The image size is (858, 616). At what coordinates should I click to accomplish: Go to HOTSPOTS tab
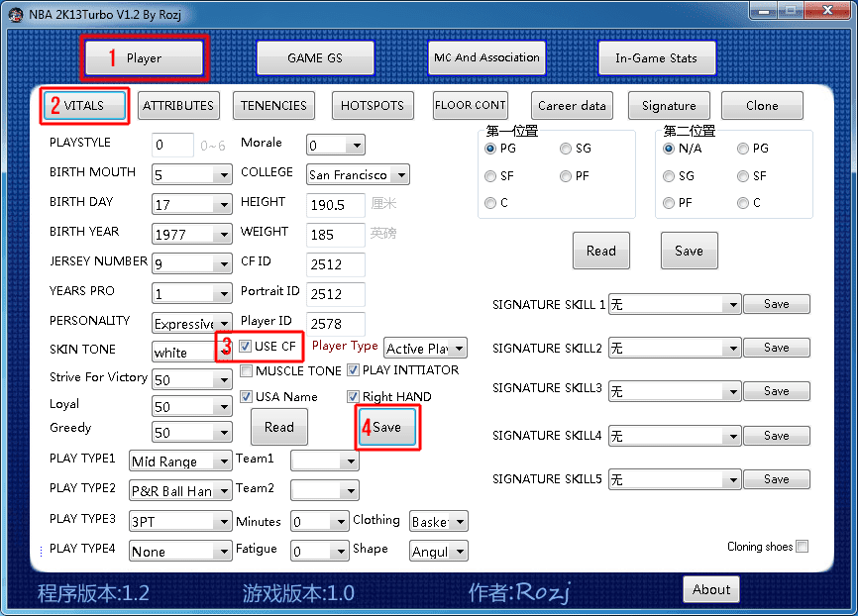point(373,106)
